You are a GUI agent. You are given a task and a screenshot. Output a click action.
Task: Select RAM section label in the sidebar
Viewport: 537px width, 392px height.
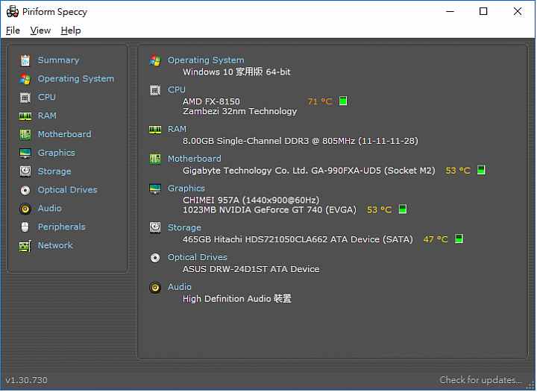point(47,116)
